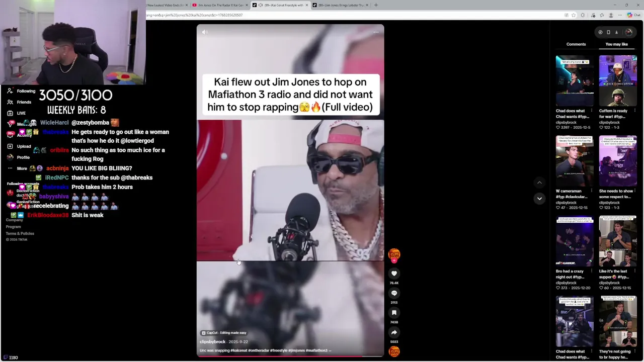Open the video's three-dot options menu
The width and height of the screenshot is (644, 362).
point(376,32)
